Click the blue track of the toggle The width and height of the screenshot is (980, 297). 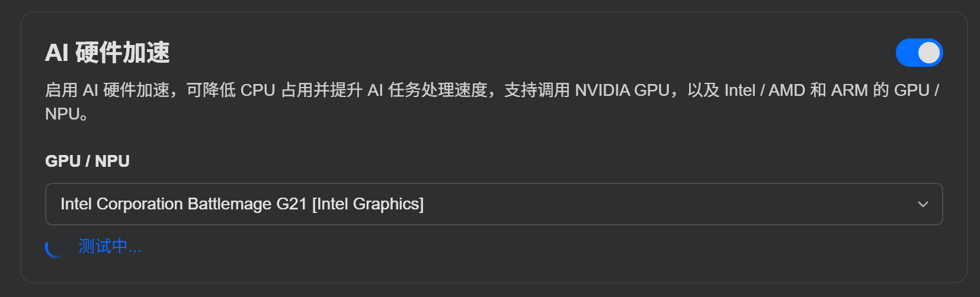click(x=906, y=53)
